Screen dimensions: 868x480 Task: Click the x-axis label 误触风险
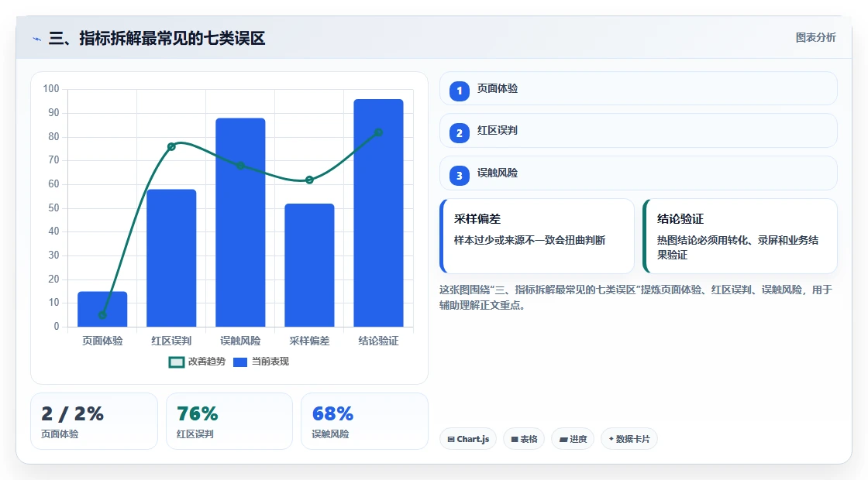[240, 341]
